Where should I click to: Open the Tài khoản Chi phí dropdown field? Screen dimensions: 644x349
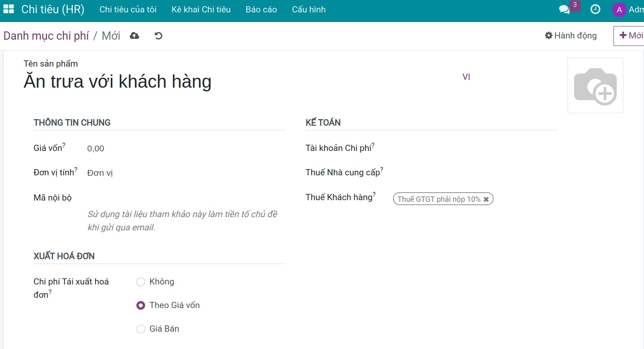coord(475,148)
